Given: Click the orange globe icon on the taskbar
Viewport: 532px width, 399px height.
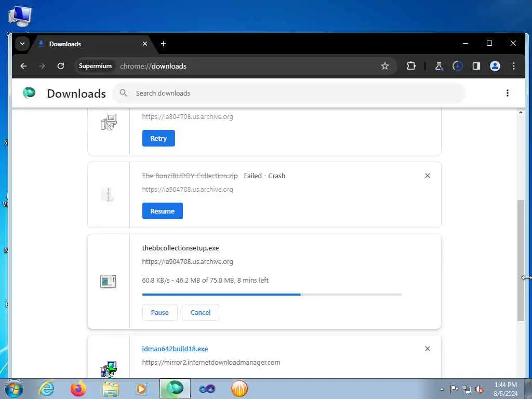Looking at the screenshot, I should (x=240, y=389).
